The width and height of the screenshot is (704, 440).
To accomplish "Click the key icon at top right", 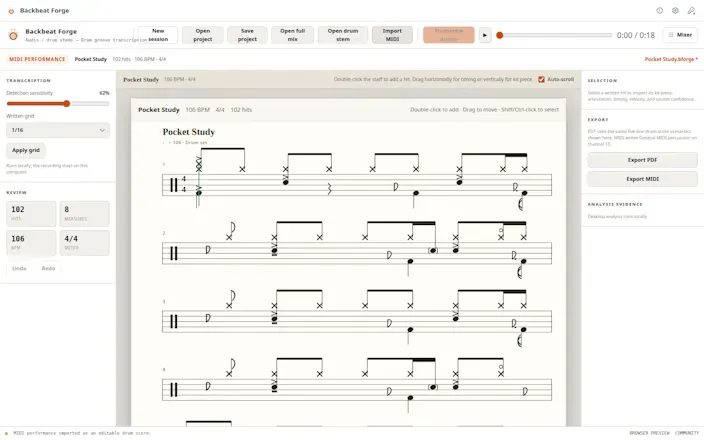I will pyautogui.click(x=691, y=10).
